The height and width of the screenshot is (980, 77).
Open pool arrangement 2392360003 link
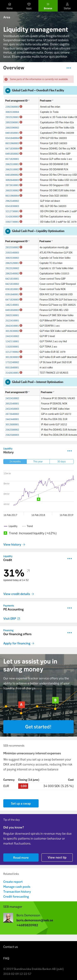[12, 107]
